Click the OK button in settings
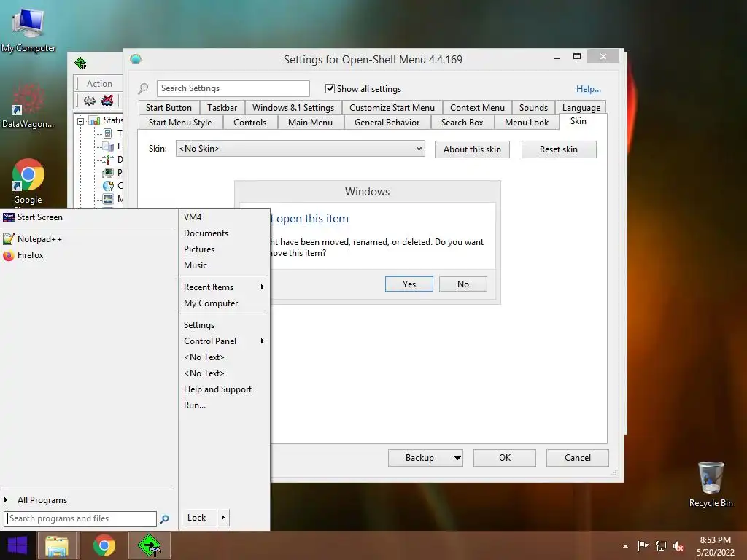The height and width of the screenshot is (560, 747). [505, 458]
